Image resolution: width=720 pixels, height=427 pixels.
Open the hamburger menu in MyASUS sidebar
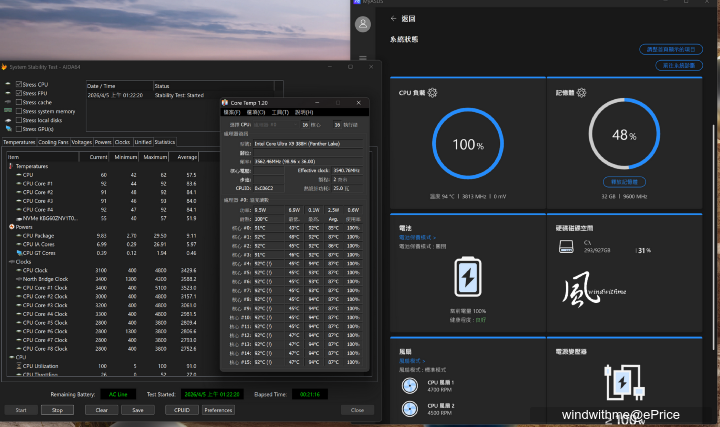pos(363,58)
